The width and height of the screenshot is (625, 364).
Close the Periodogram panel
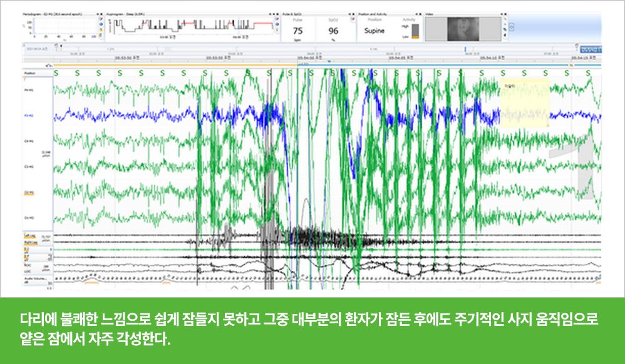click(101, 14)
